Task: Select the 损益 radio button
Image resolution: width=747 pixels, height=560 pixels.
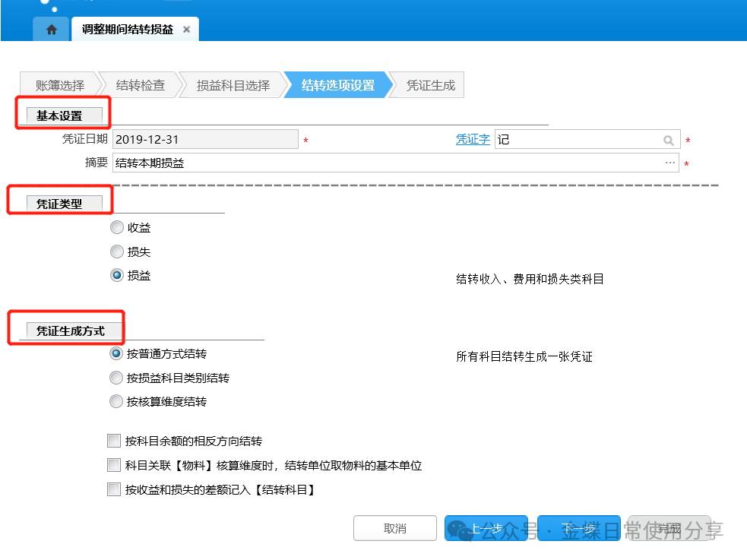Action: click(x=117, y=276)
